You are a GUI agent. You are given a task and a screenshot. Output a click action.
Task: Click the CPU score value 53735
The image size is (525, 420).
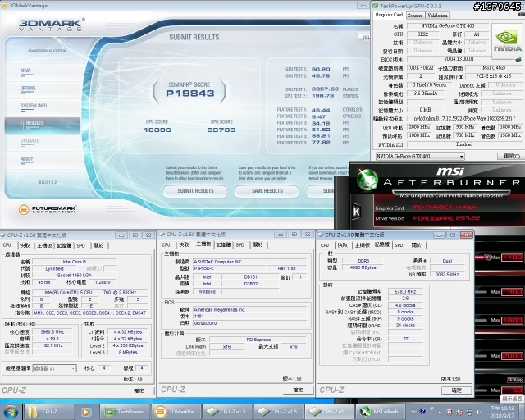tap(221, 130)
